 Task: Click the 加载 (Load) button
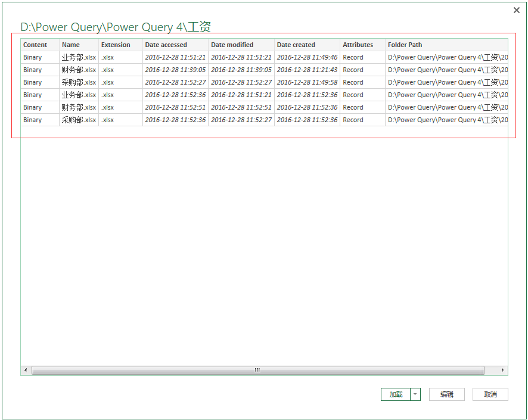pyautogui.click(x=396, y=394)
